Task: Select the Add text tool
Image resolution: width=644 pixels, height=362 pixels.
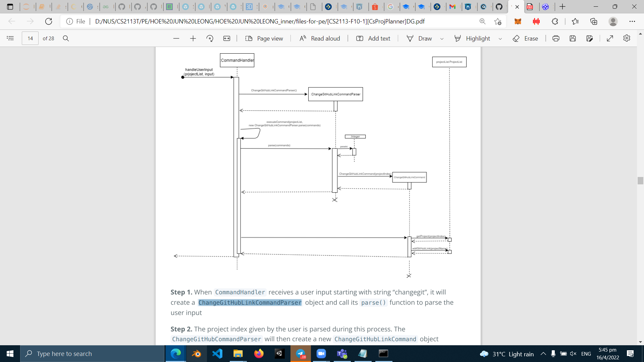Action: pyautogui.click(x=373, y=38)
